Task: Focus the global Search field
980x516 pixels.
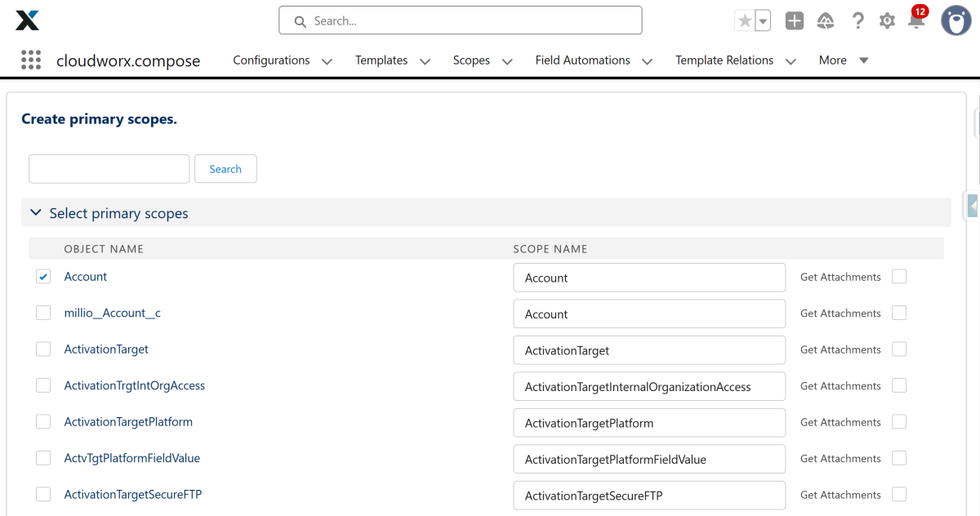Action: coord(461,20)
